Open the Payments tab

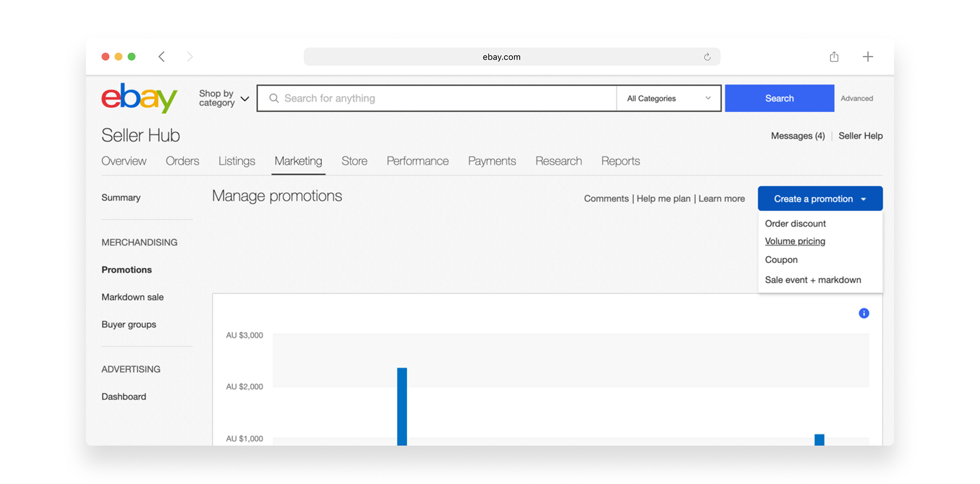pyautogui.click(x=492, y=161)
